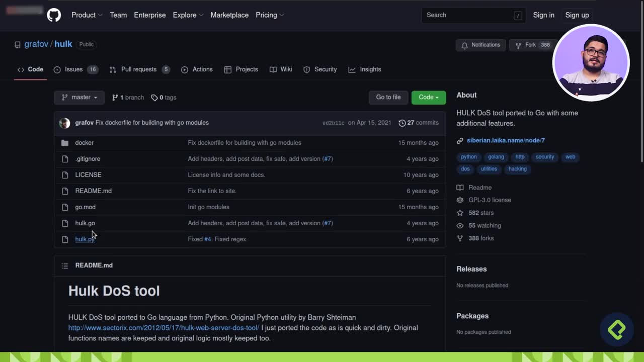Open issue #7 link in .gitignore row
Screen dimensions: 644x362
(328, 159)
